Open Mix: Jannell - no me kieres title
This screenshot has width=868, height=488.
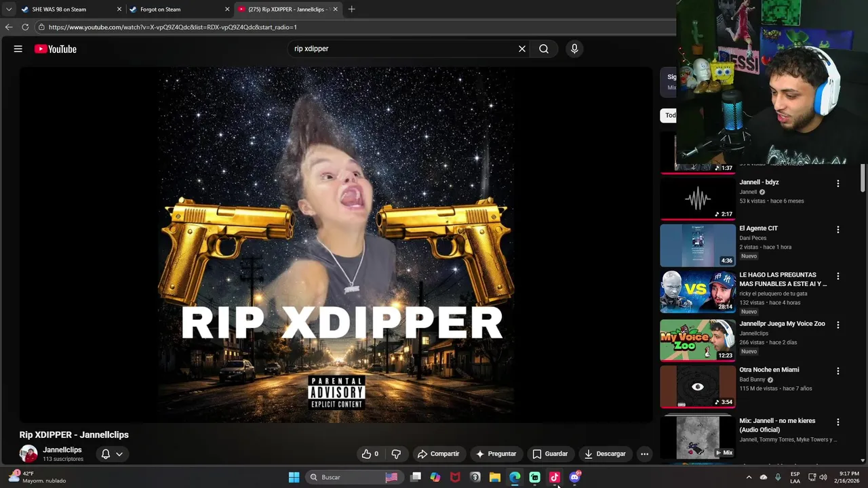[x=777, y=425]
